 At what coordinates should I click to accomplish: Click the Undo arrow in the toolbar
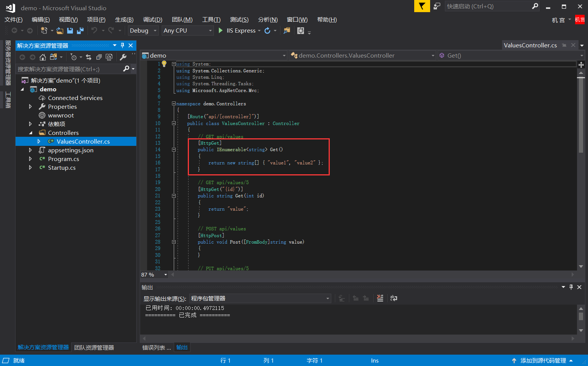click(x=94, y=30)
